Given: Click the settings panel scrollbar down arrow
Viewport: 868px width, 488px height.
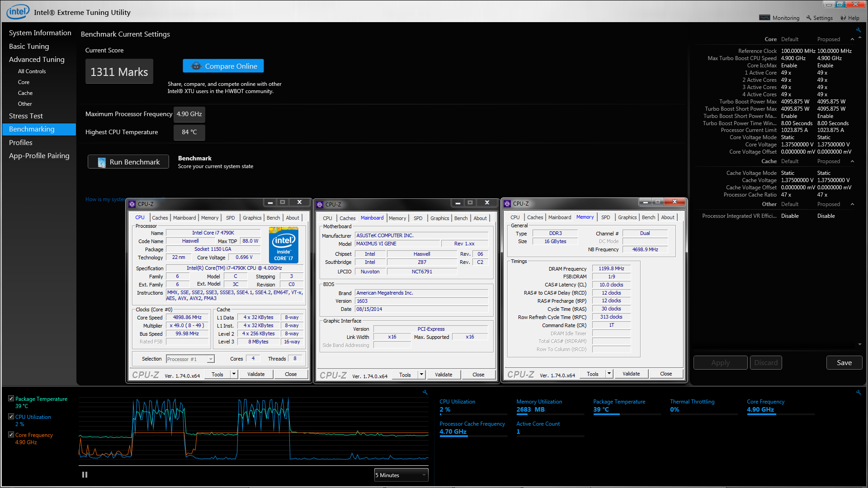Looking at the screenshot, I should pyautogui.click(x=859, y=344).
